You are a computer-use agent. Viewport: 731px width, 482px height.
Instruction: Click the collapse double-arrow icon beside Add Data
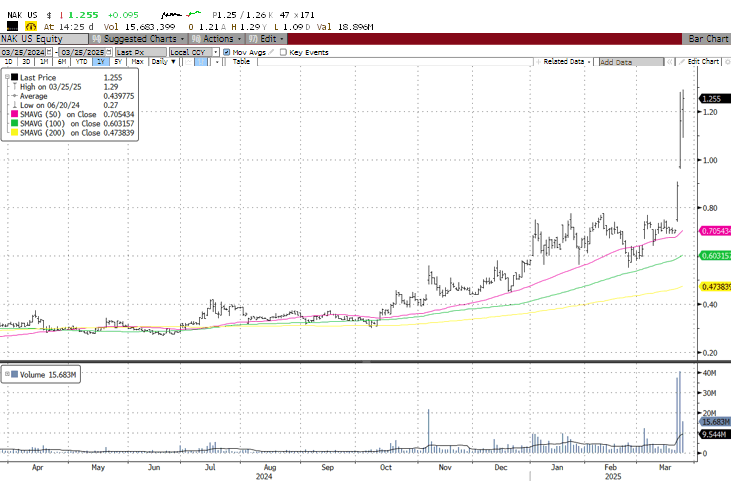tap(669, 62)
